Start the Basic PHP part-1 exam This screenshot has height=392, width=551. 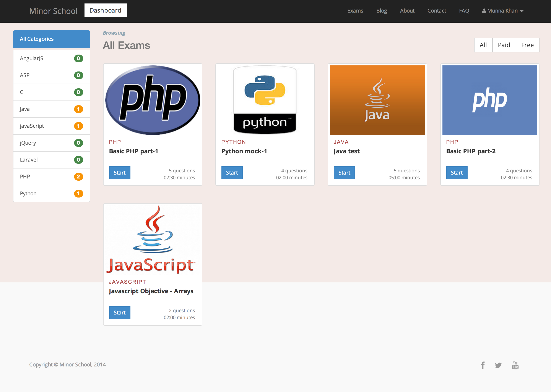click(x=120, y=173)
